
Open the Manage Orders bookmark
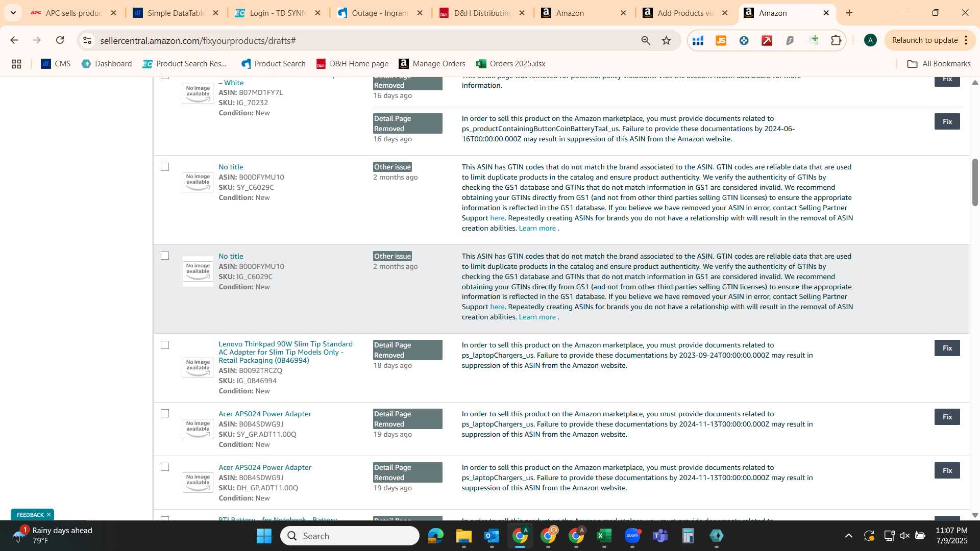[432, 64]
